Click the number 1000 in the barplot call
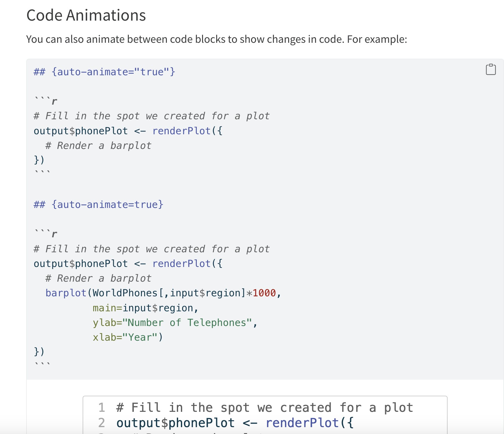504x434 pixels. pos(264,293)
